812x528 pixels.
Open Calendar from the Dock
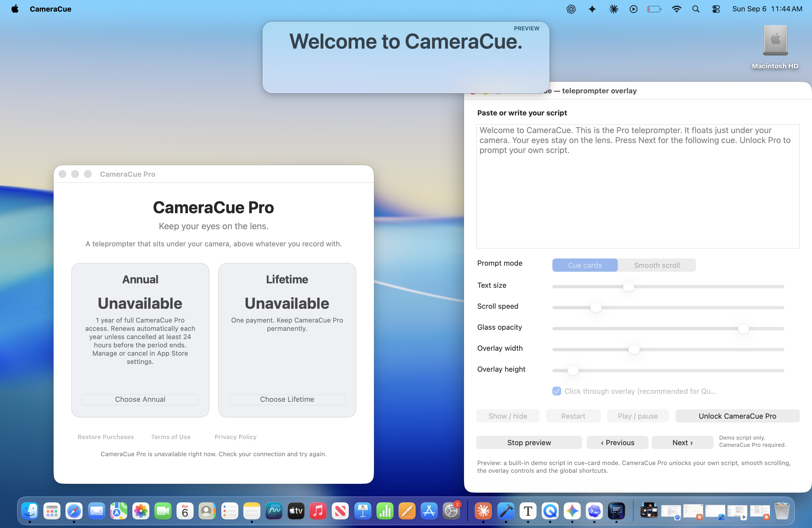[x=185, y=511]
